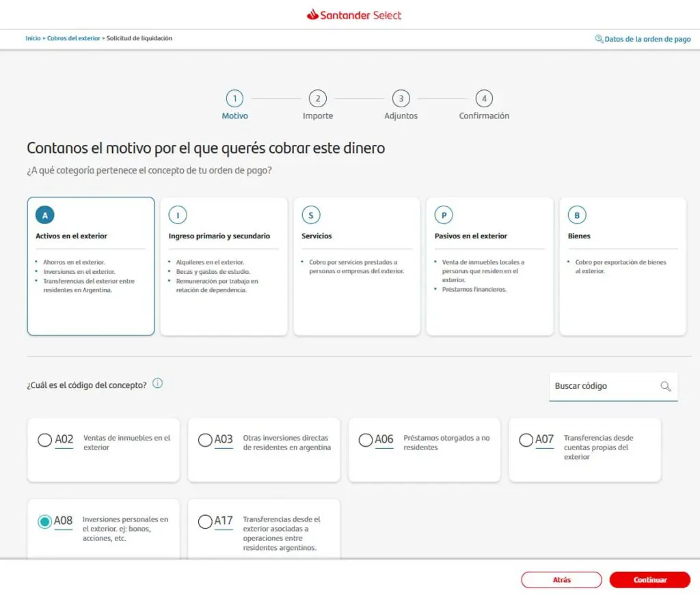Click 'Becas y gastos de estudio.' bullet

213,272
